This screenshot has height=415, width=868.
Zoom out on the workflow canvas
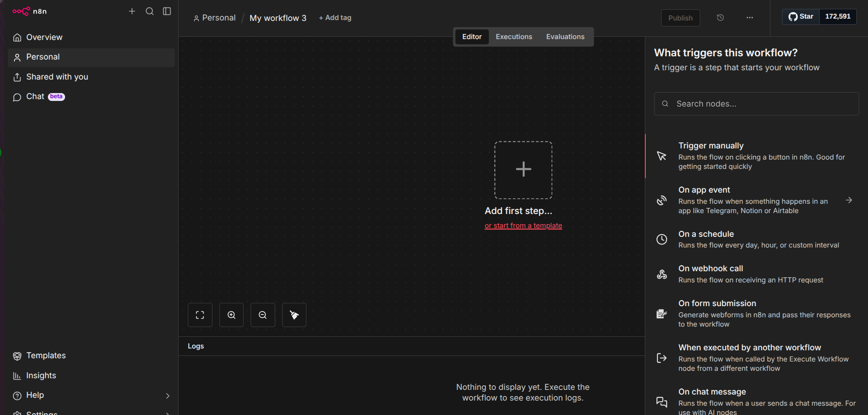click(x=263, y=315)
